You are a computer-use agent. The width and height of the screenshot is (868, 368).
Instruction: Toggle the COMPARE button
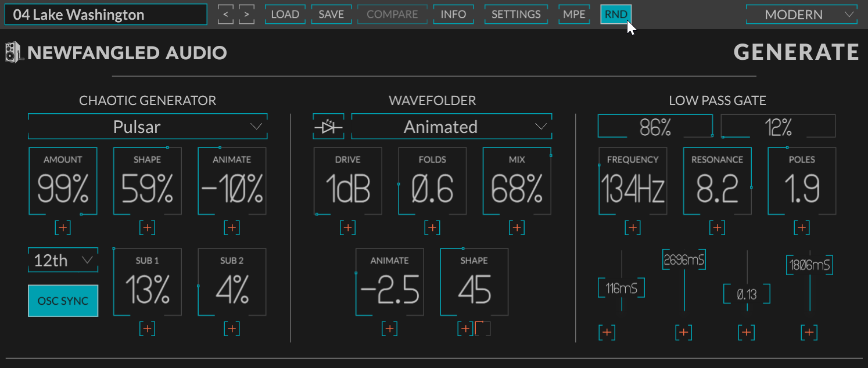click(392, 15)
